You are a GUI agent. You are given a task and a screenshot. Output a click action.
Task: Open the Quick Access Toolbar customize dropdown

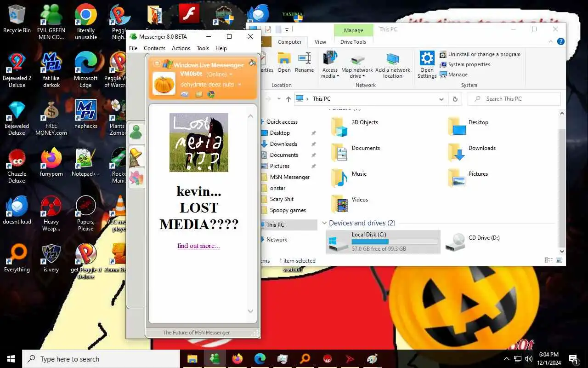(287, 30)
